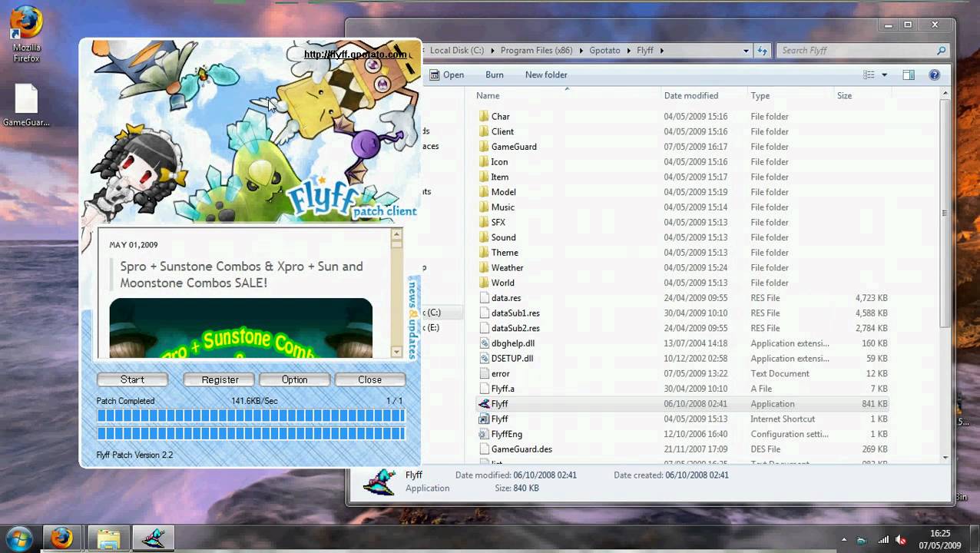
Task: Select the World folder icon
Action: 484,283
